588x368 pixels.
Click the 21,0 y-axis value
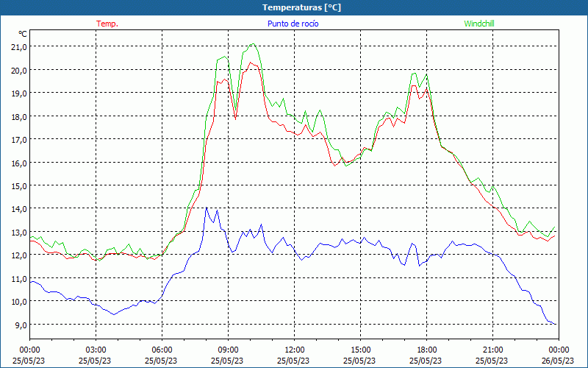(x=20, y=47)
